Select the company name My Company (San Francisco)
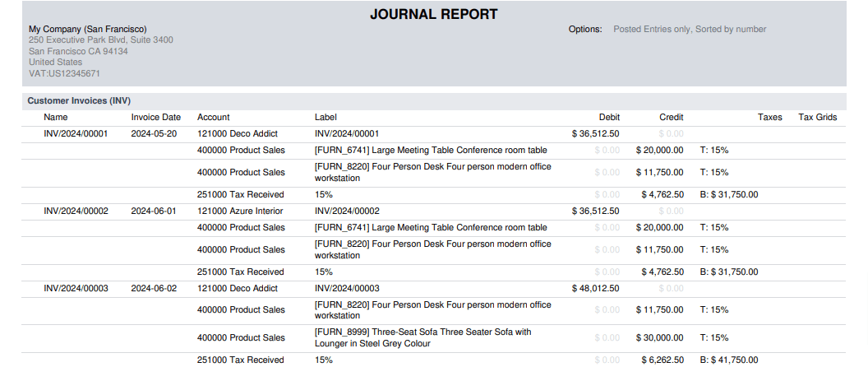This screenshot has height=367, width=868. [88, 29]
